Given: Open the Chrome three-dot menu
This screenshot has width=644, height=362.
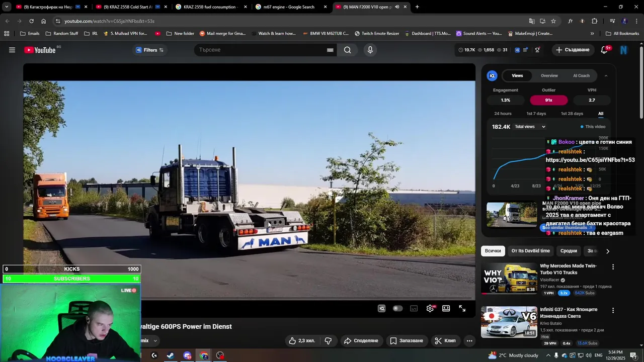Looking at the screenshot, I should (x=636, y=21).
